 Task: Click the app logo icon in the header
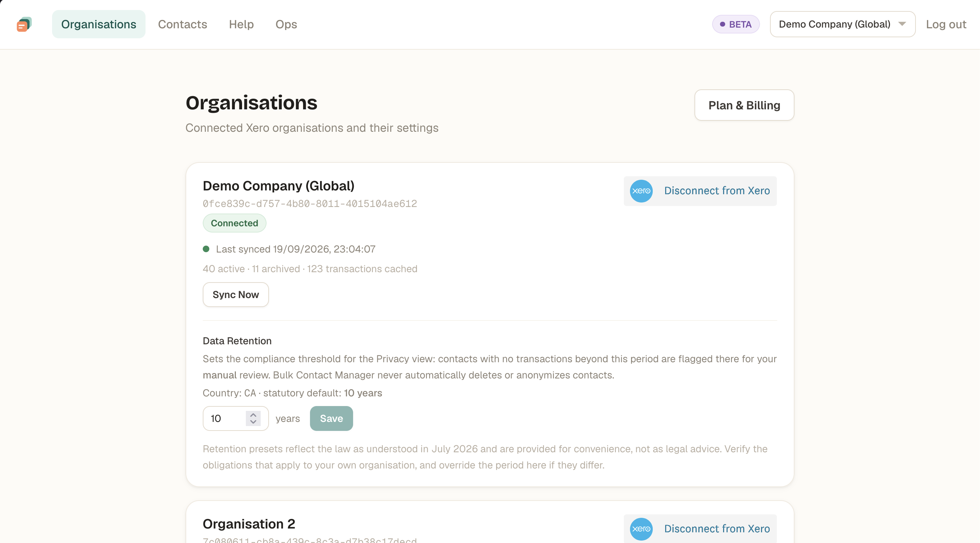click(24, 24)
